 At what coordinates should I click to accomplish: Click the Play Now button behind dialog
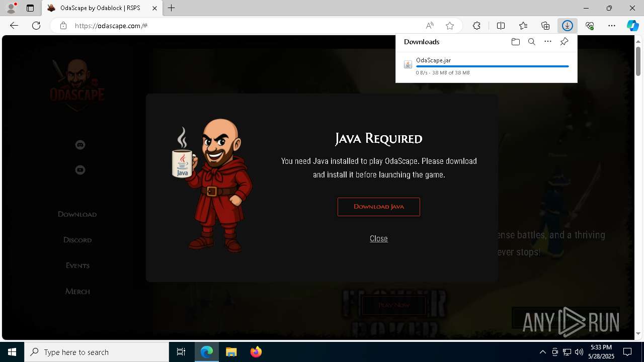point(394,305)
